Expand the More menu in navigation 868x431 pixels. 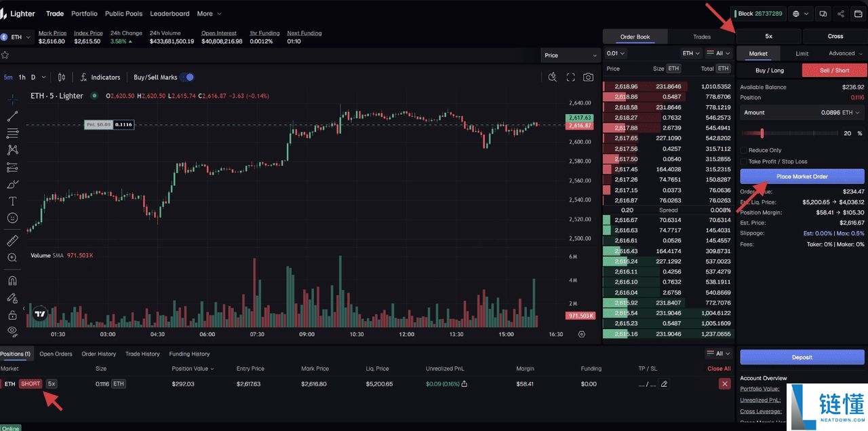coord(209,14)
